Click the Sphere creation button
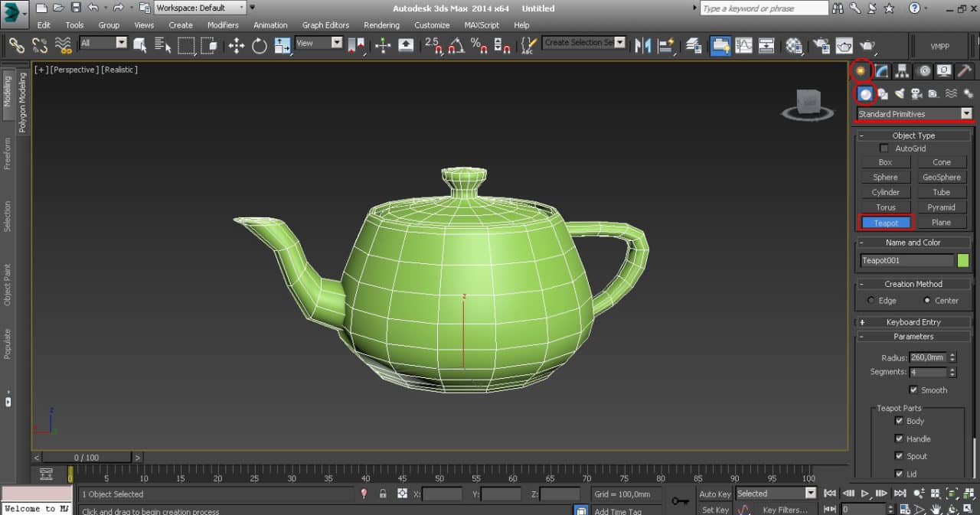Viewport: 980px width, 515px height. pyautogui.click(x=885, y=177)
